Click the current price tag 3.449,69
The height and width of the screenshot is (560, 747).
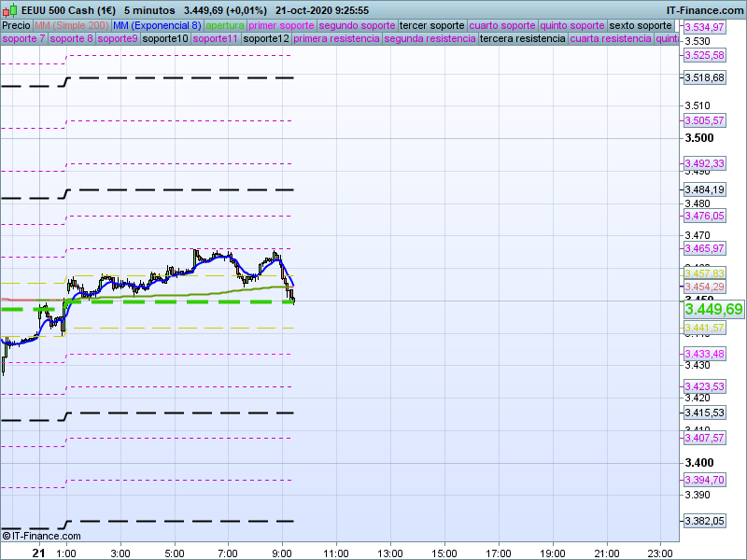[713, 309]
